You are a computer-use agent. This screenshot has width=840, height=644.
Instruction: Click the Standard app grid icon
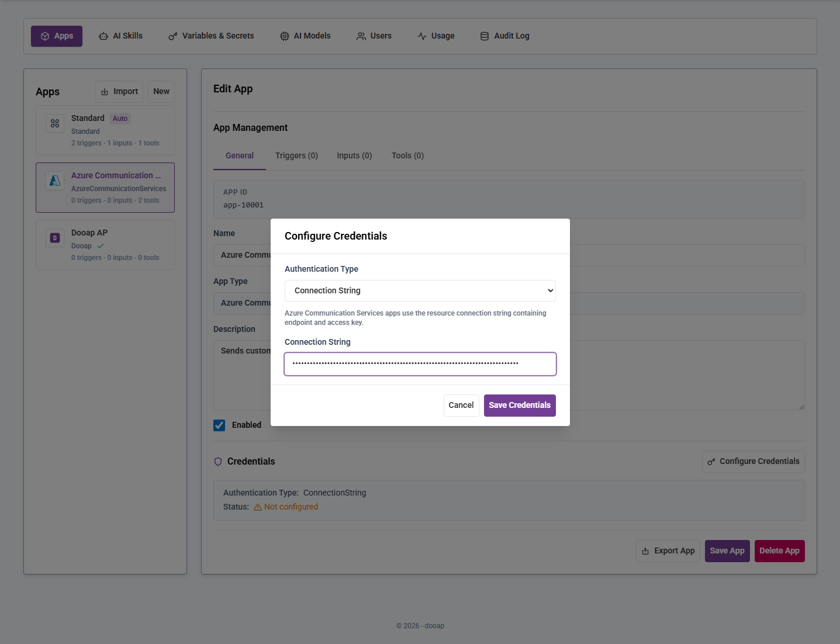[x=55, y=123]
